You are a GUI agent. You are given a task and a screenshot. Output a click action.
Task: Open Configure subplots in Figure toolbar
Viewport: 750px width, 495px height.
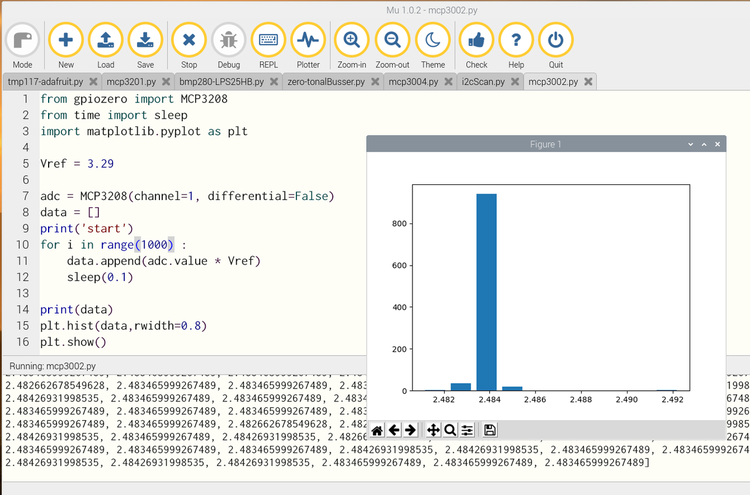(467, 430)
